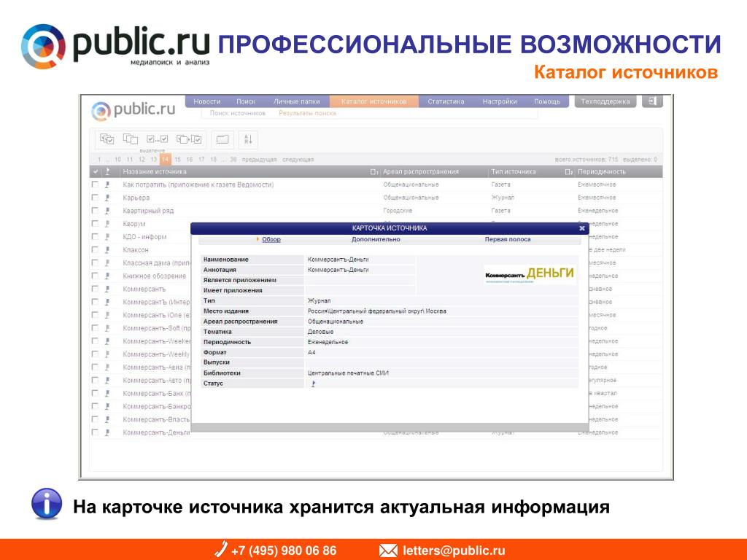Image resolution: width=747 pixels, height=560 pixels.
Task: Jump to page 15 in the pagination
Action: [178, 160]
